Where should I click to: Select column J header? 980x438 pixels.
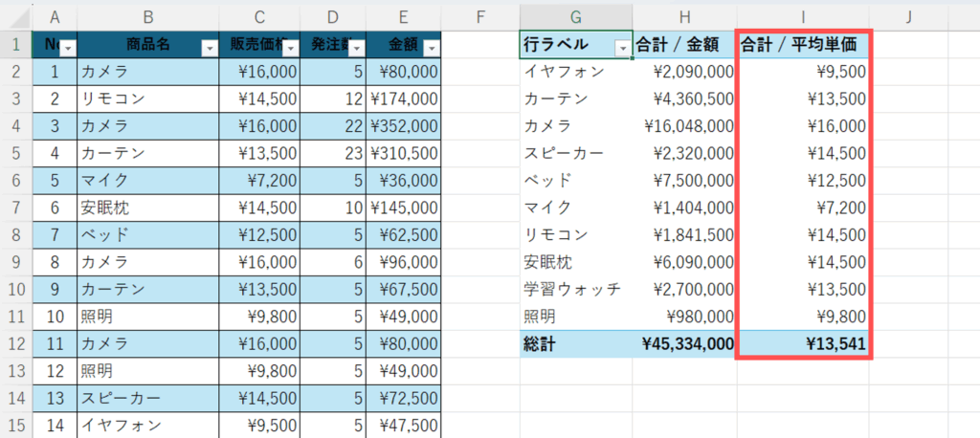pos(907,16)
